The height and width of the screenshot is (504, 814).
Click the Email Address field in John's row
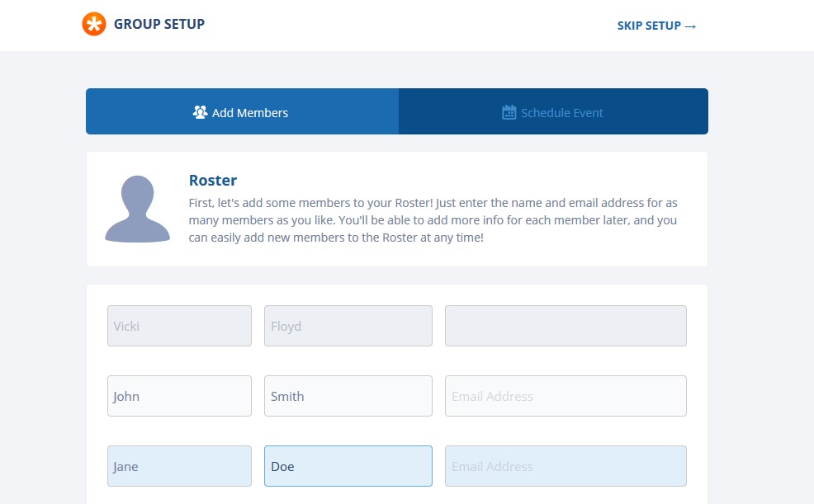coord(566,396)
